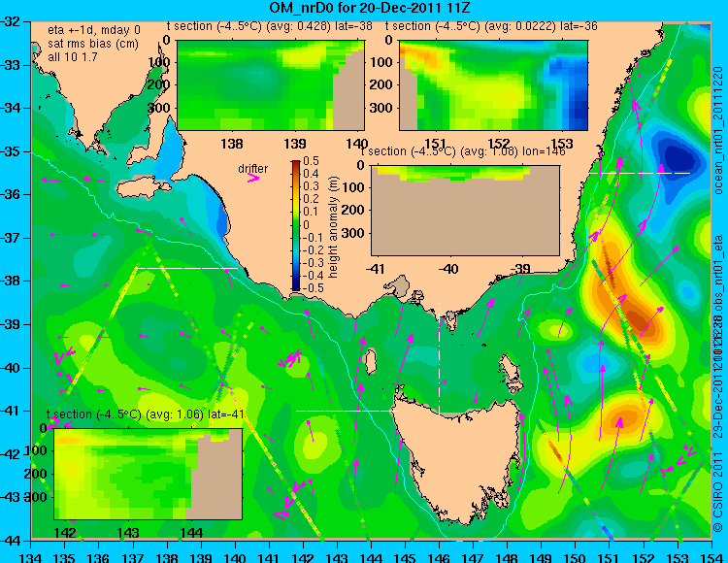Open the temperature section inset for lon=146
728x563 pixels.
465,211
